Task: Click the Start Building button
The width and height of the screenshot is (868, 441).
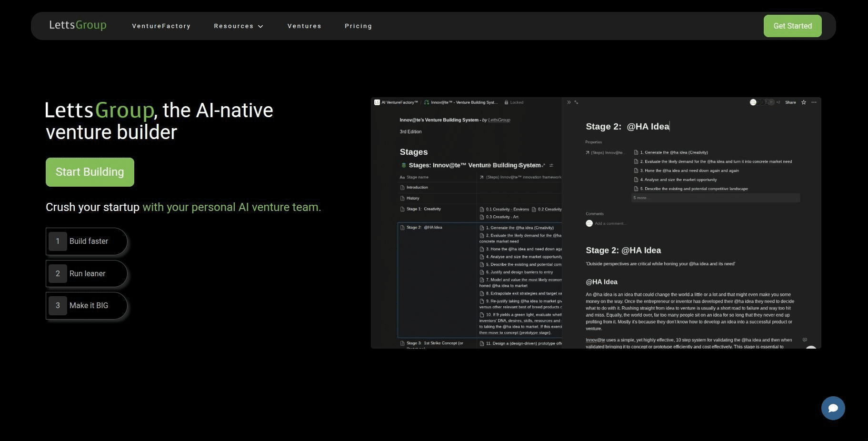Action: pos(90,172)
